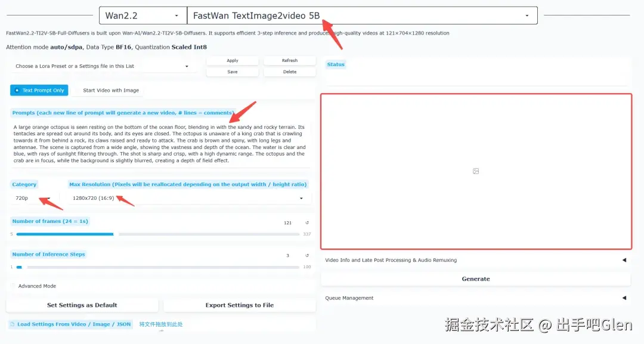Open the Category 720p dropdown

[33, 199]
